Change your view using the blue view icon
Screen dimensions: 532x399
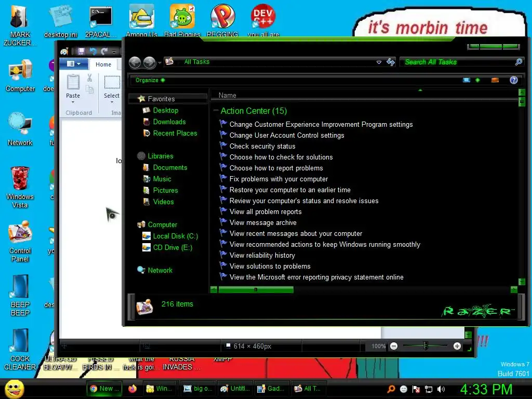[x=467, y=80]
